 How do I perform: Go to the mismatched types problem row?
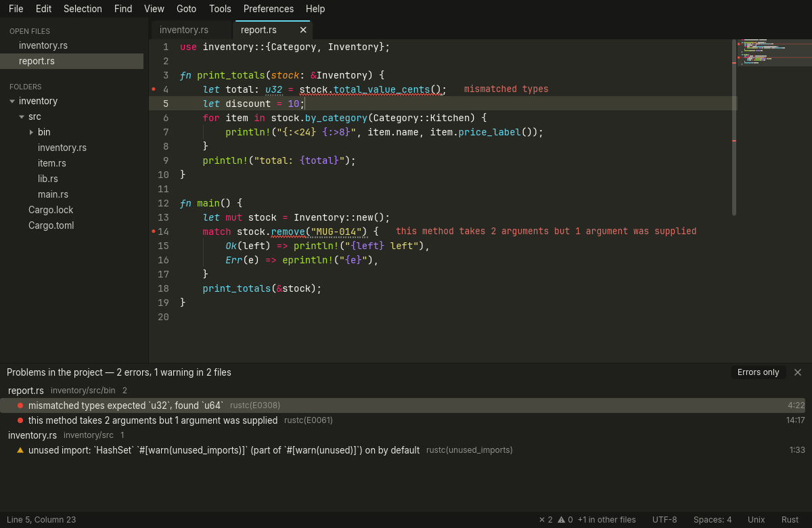tap(403, 405)
